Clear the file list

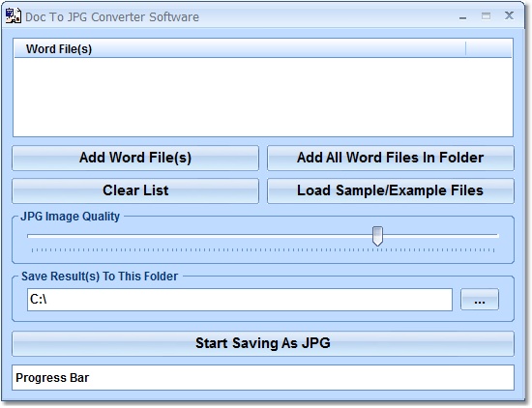(135, 190)
